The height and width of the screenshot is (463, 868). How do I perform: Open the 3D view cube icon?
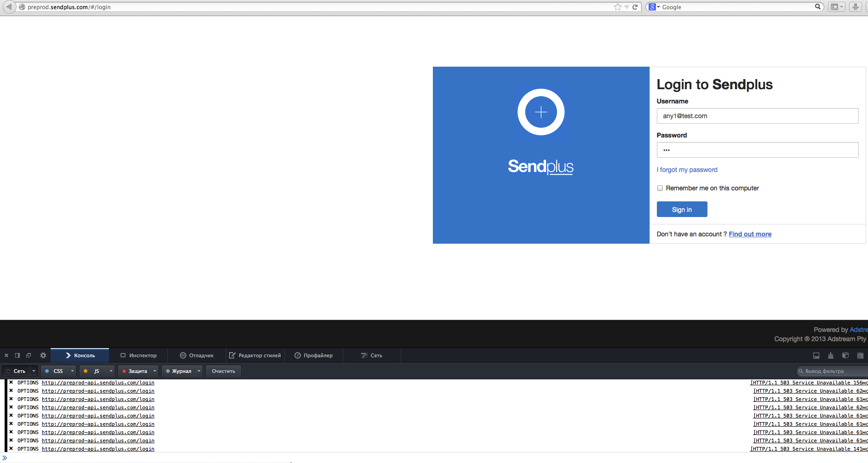click(845, 355)
